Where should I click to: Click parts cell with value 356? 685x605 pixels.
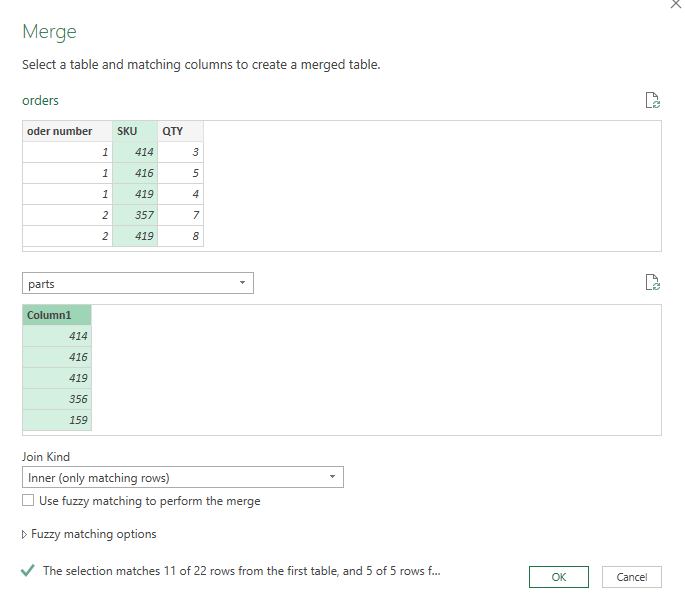(x=57, y=399)
